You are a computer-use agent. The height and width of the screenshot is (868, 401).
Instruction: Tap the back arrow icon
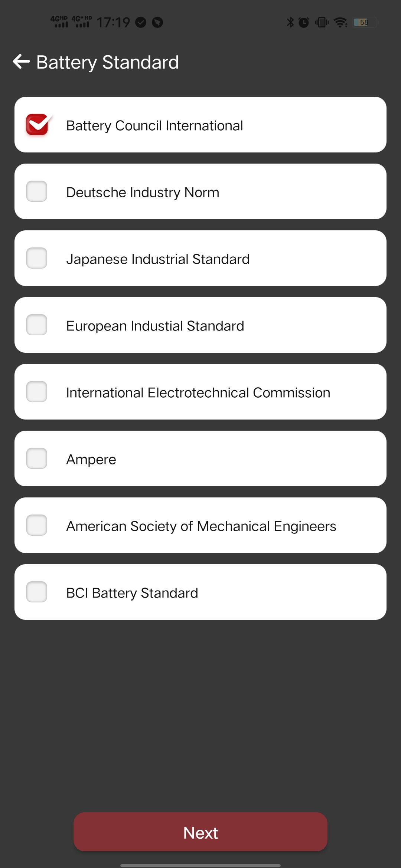pos(21,62)
